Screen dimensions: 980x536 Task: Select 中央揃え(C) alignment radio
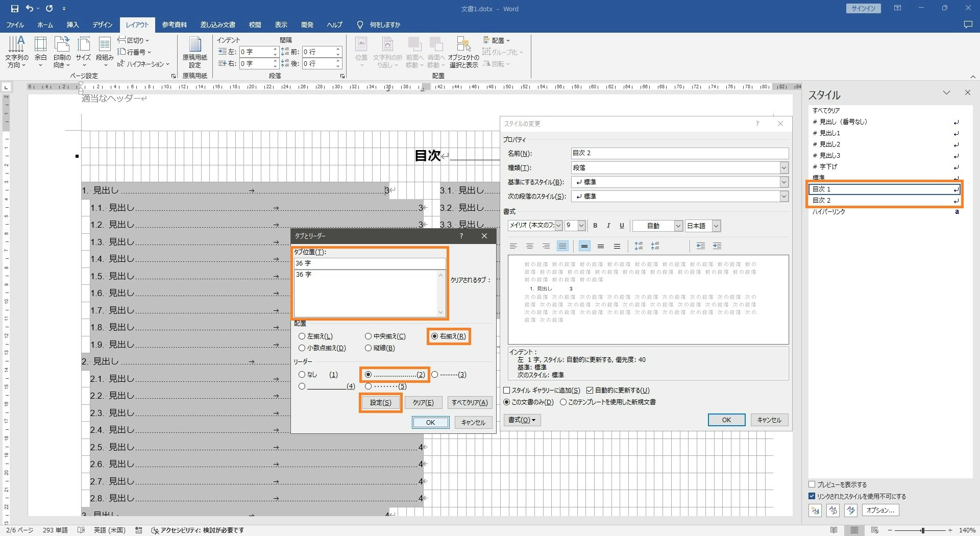[368, 336]
